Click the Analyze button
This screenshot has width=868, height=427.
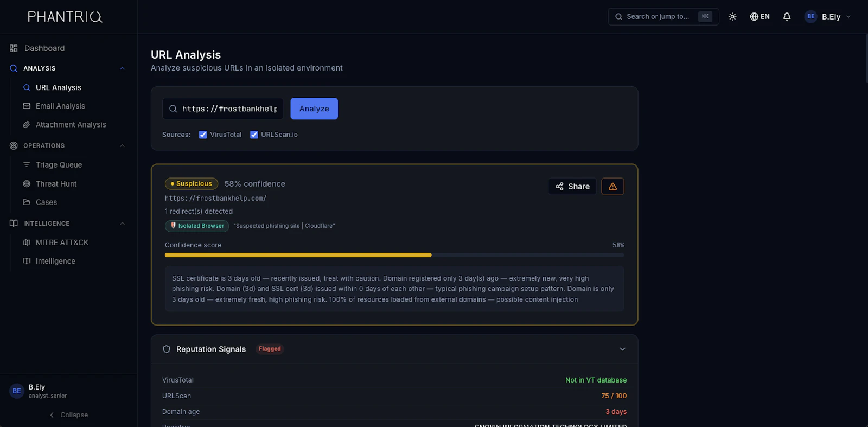tap(314, 109)
